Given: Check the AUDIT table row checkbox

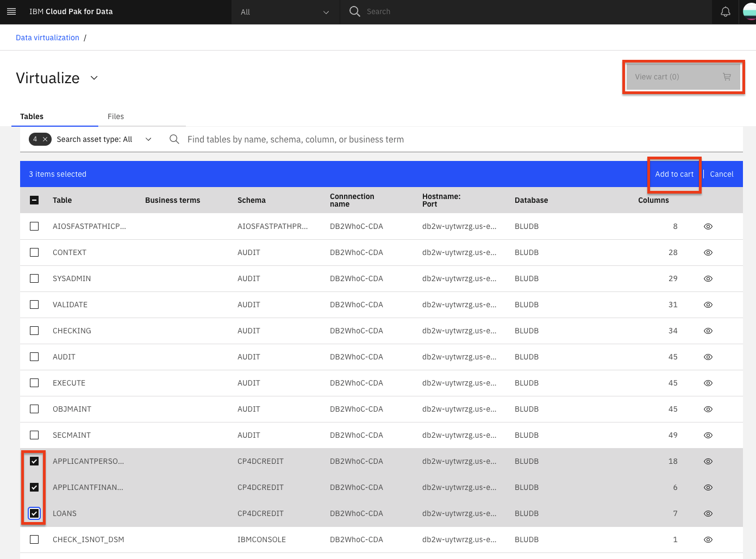Looking at the screenshot, I should click(x=34, y=357).
